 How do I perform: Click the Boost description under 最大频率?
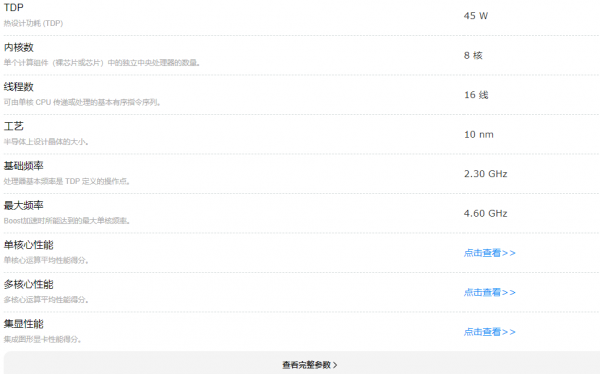click(67, 221)
